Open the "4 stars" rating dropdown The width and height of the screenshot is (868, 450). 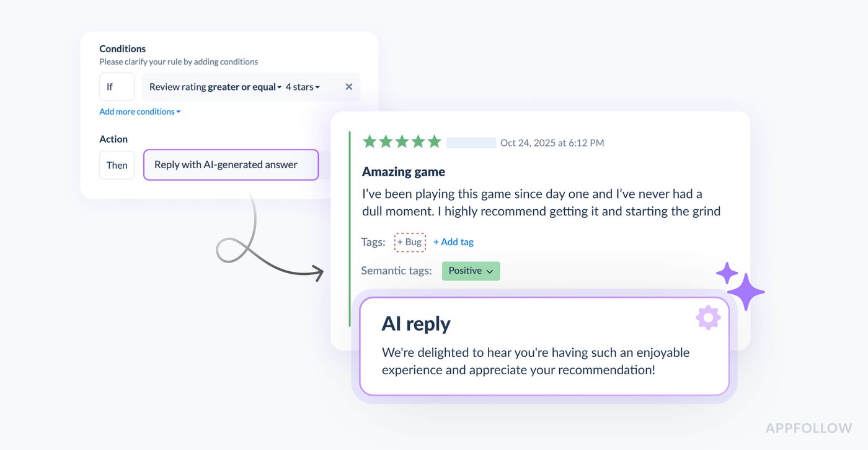point(303,87)
